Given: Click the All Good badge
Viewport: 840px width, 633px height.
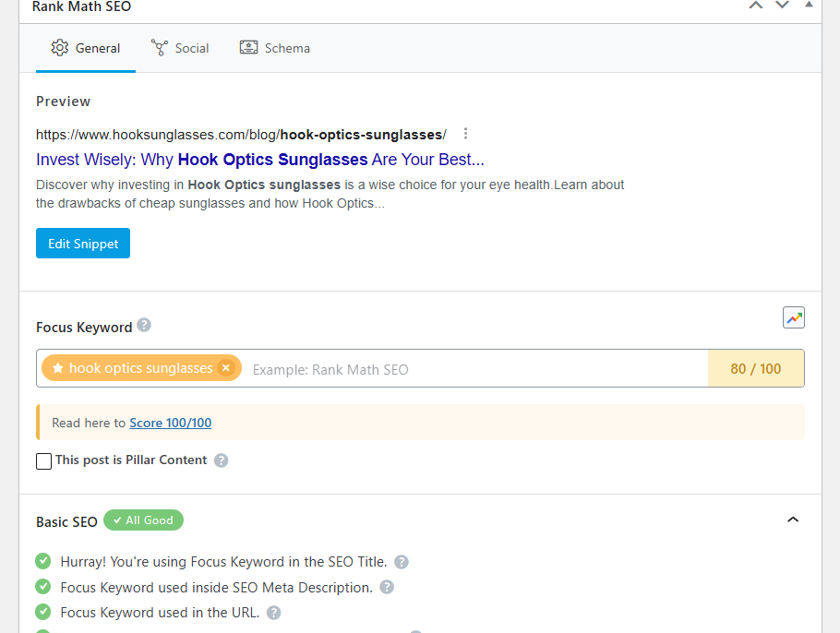Looking at the screenshot, I should coord(144,520).
